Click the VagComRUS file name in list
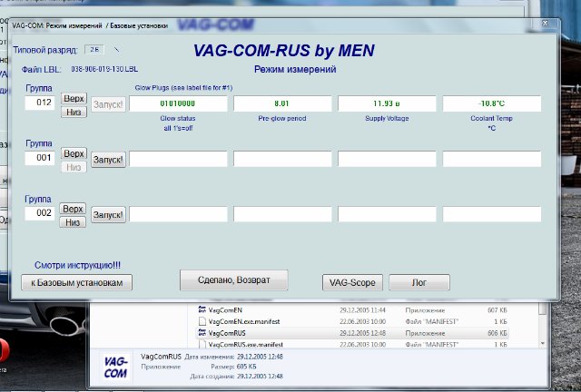Viewport: 581px width, 392px height. click(x=227, y=333)
